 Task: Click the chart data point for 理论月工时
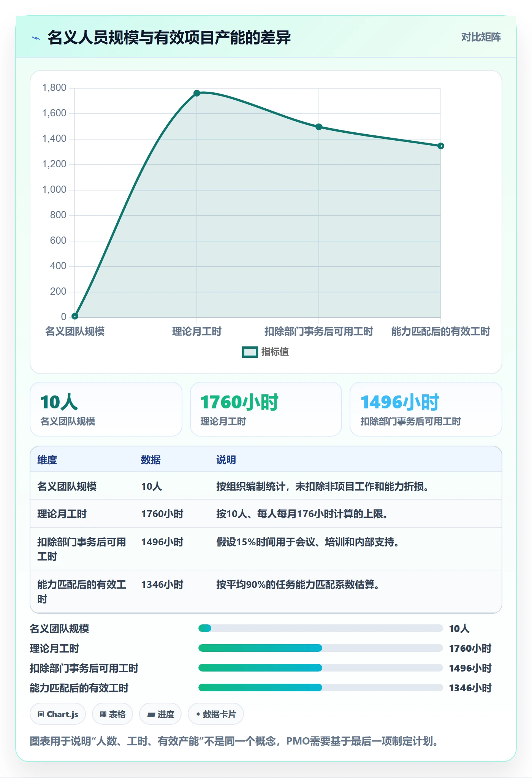(197, 93)
